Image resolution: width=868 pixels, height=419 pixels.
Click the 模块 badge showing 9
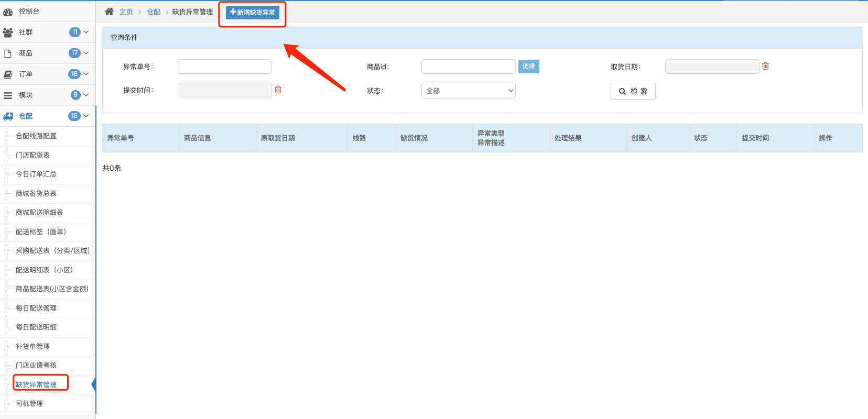point(75,95)
